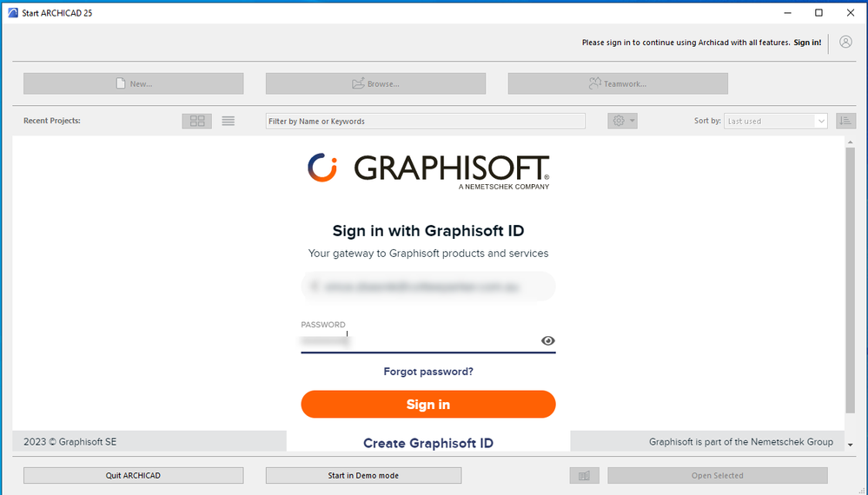Click the scrollbar up arrow
Screen dimensions: 868x495
point(851,142)
